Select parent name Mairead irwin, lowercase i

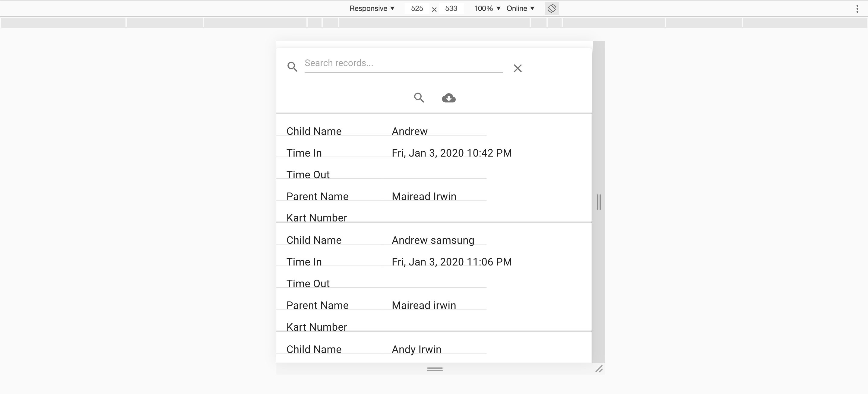[x=424, y=305]
